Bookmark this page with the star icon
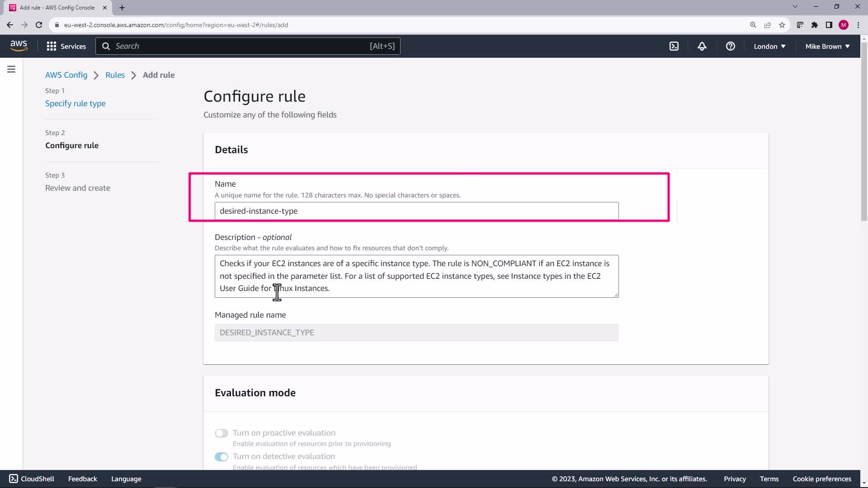The image size is (868, 488). pyautogui.click(x=782, y=25)
